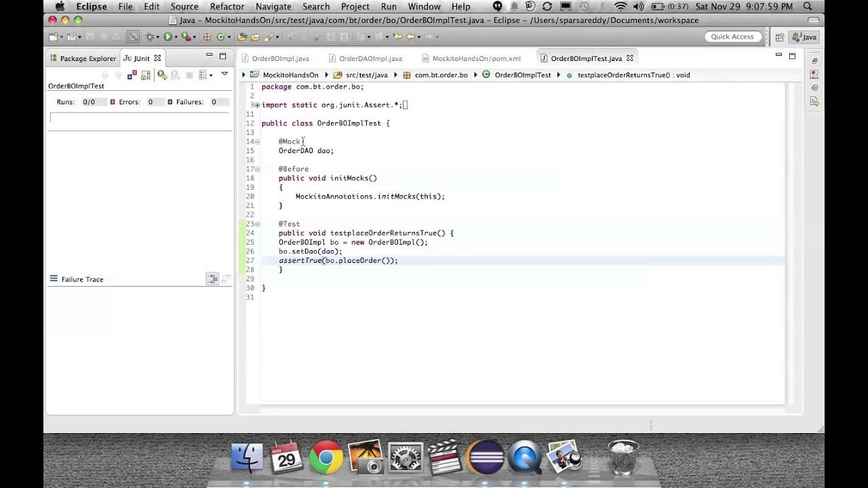Image resolution: width=868 pixels, height=488 pixels.
Task: Open the Navigate menu
Action: point(273,7)
